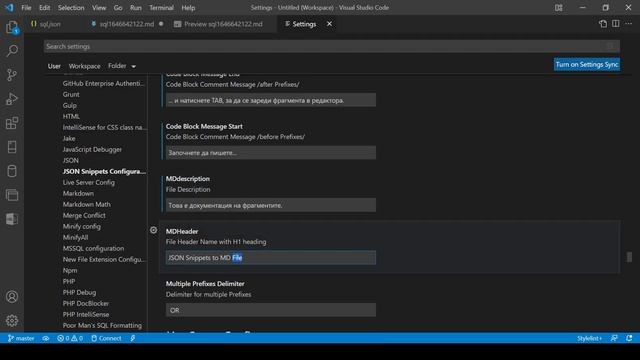Open the Go menu
Screen dimensions: 640x360
[x=118, y=7]
